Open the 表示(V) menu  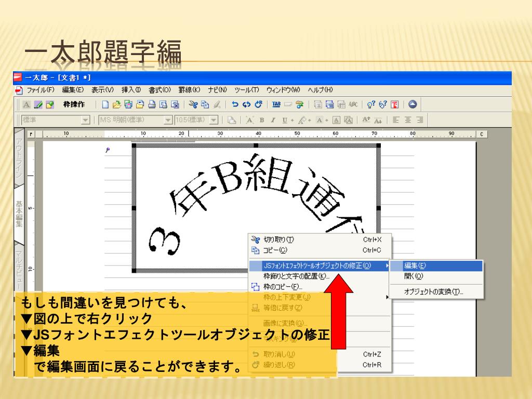(x=102, y=90)
